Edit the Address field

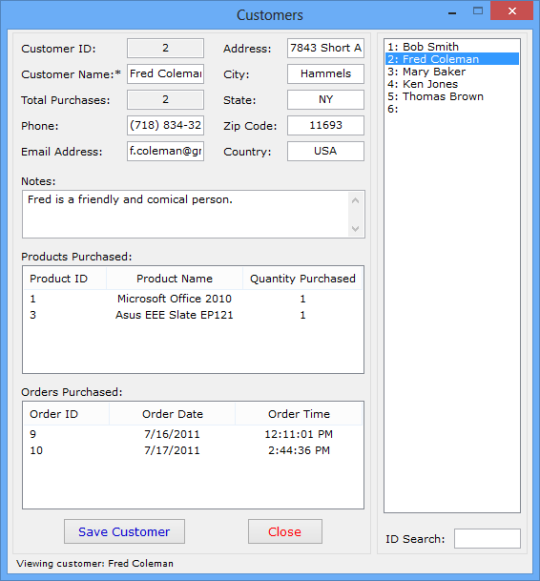tap(325, 48)
